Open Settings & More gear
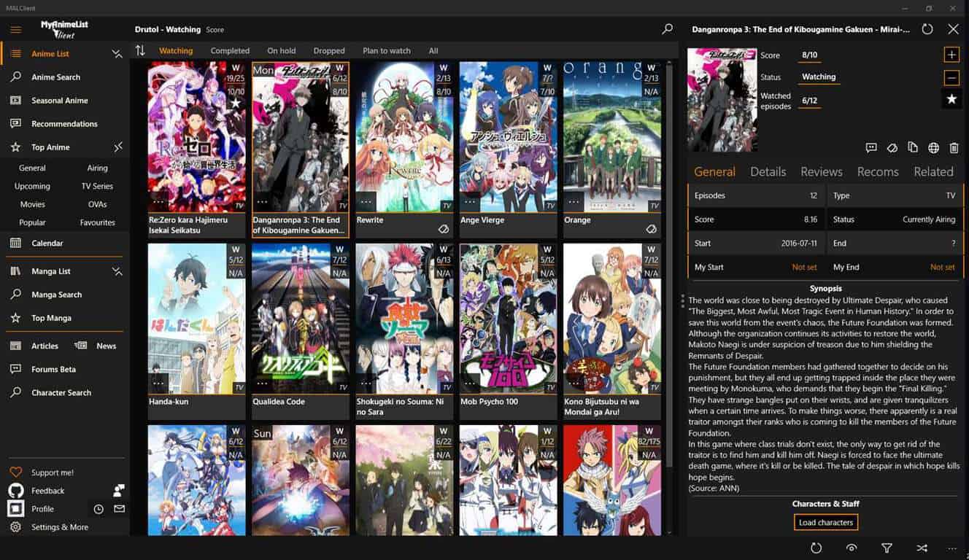 (x=15, y=527)
